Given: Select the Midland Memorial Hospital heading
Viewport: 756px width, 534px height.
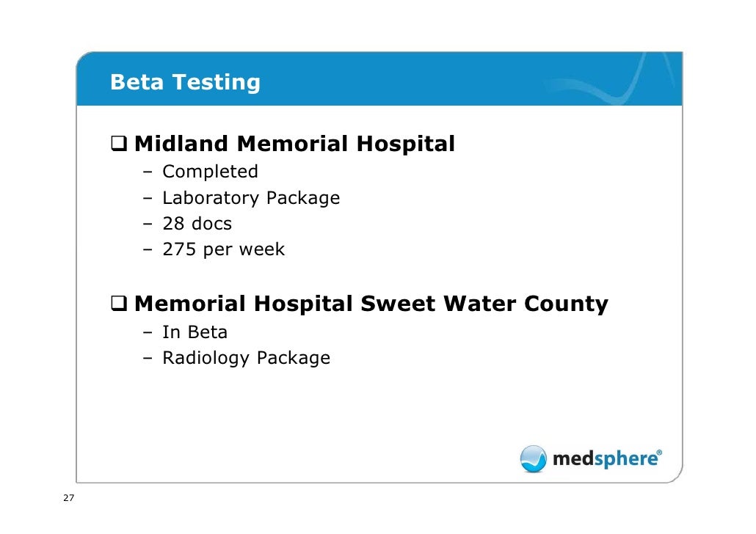Looking at the screenshot, I should click(294, 144).
